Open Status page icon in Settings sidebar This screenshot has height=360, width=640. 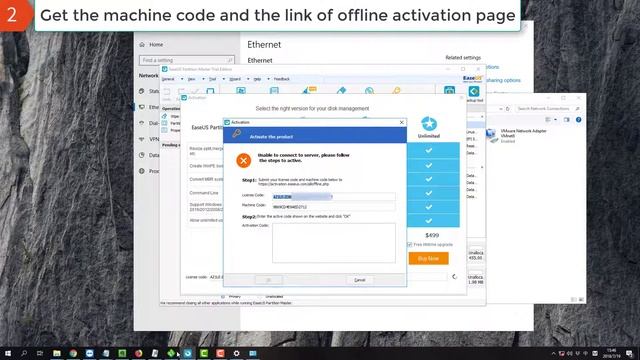point(142,91)
